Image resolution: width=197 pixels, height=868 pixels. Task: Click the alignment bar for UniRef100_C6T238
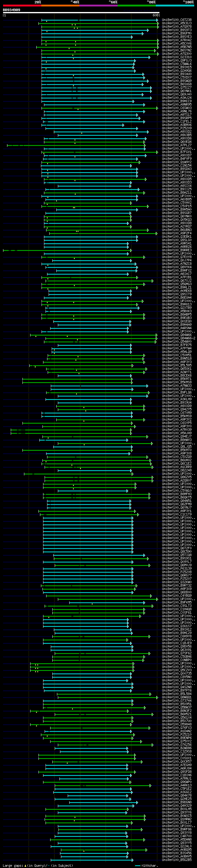point(100,20)
